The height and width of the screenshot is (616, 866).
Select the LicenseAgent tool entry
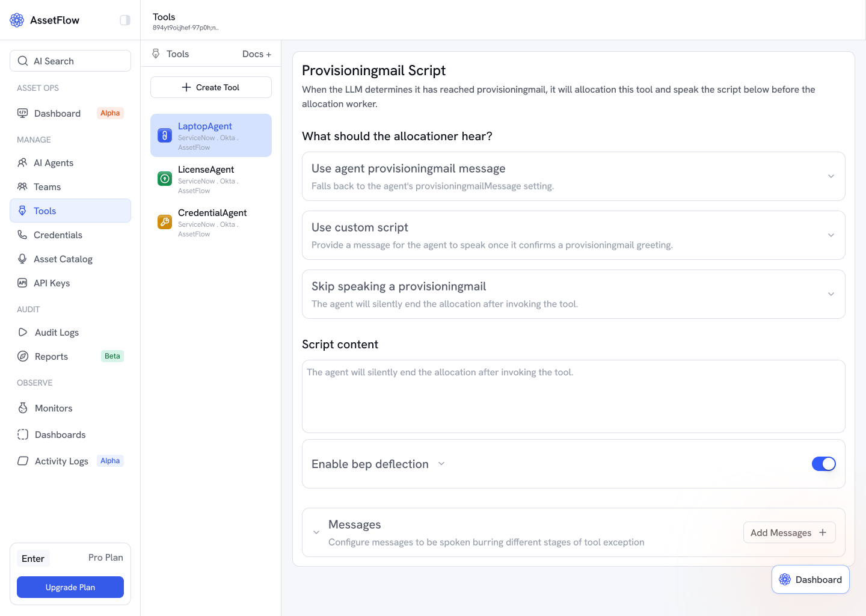211,179
